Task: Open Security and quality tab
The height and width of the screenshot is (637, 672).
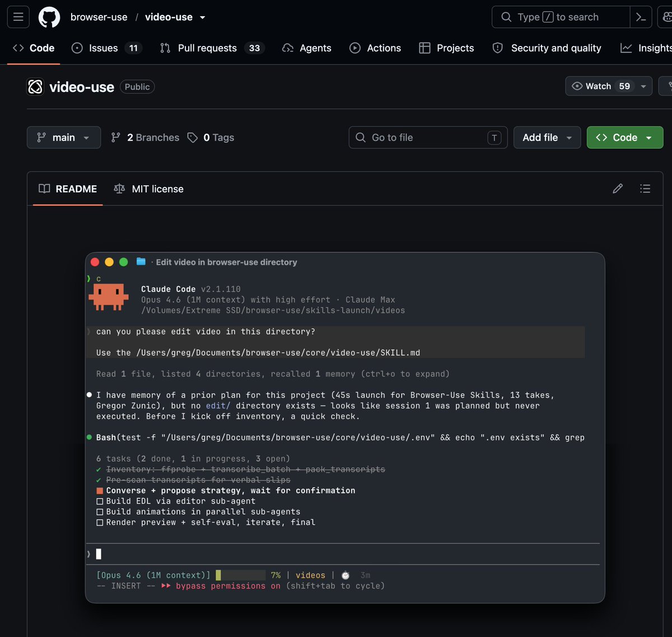Action: (547, 48)
